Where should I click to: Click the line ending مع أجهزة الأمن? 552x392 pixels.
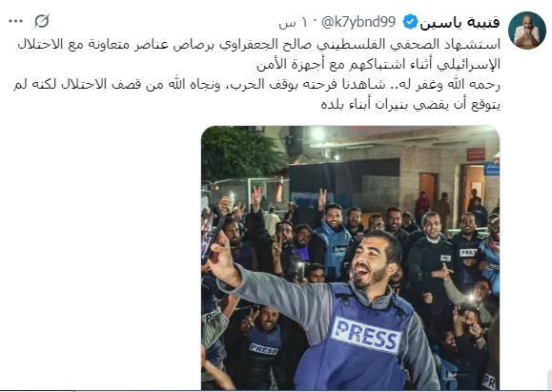click(378, 65)
